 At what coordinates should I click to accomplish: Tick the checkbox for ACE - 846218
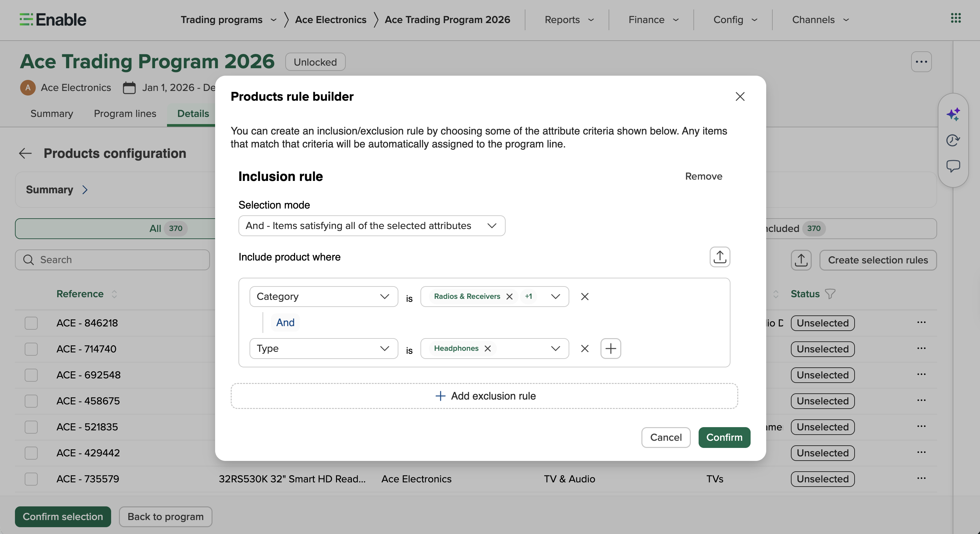click(x=31, y=323)
